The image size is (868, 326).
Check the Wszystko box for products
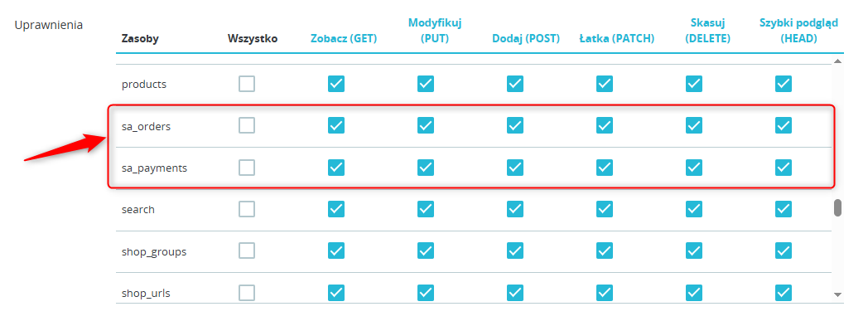click(247, 84)
